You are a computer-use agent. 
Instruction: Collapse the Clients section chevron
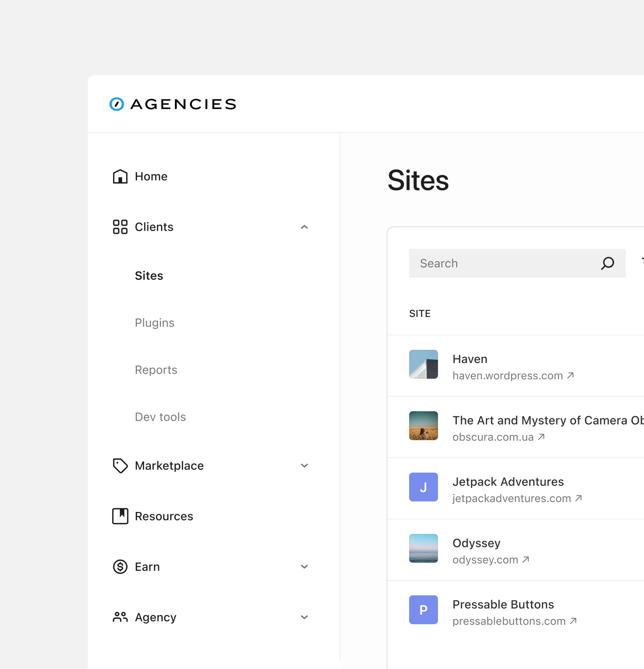(x=304, y=227)
